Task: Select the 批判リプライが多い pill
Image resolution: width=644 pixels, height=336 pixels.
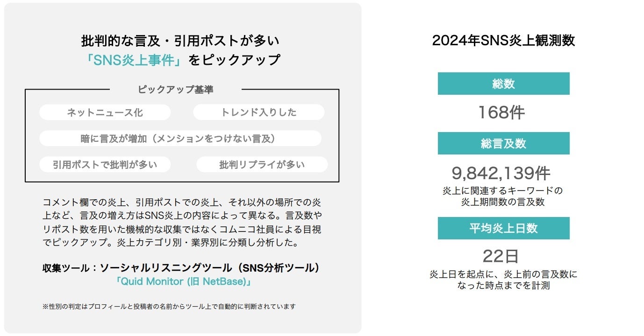Action: (x=262, y=164)
